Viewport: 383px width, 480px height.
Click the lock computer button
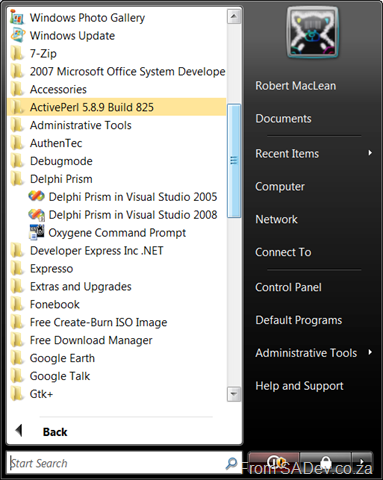click(325, 462)
